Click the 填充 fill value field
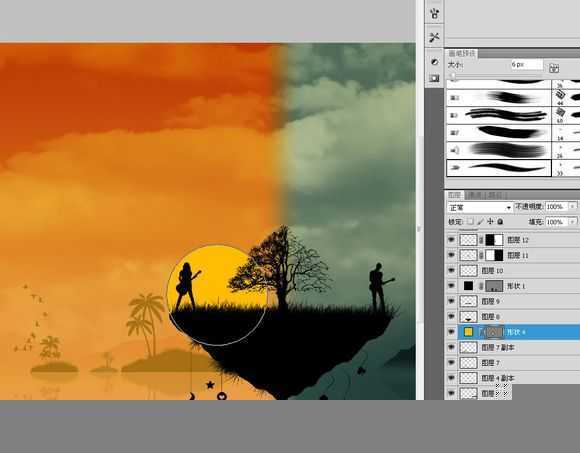The image size is (580, 453). [x=557, y=222]
